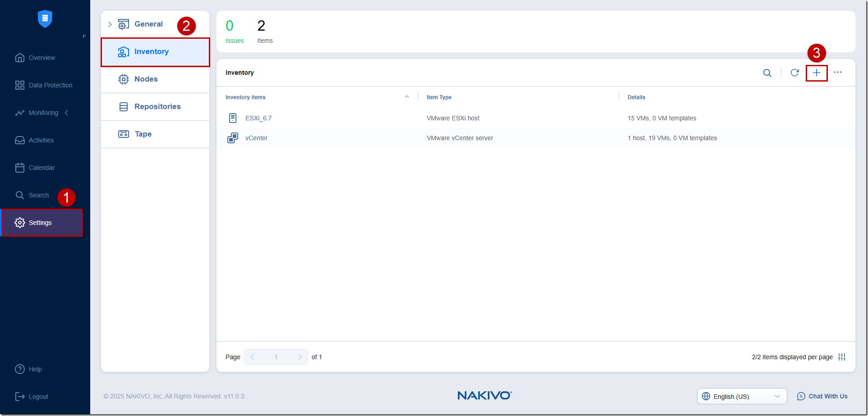Click the Overview home icon

point(19,57)
